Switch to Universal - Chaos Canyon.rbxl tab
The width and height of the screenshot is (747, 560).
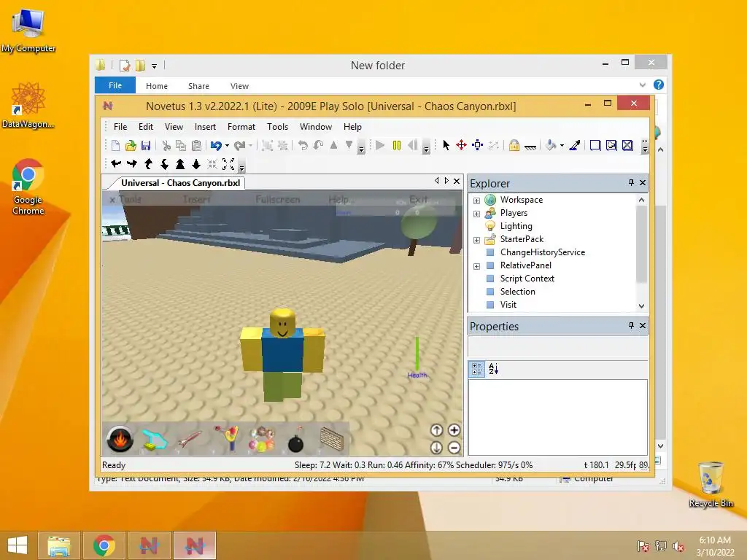(x=180, y=183)
